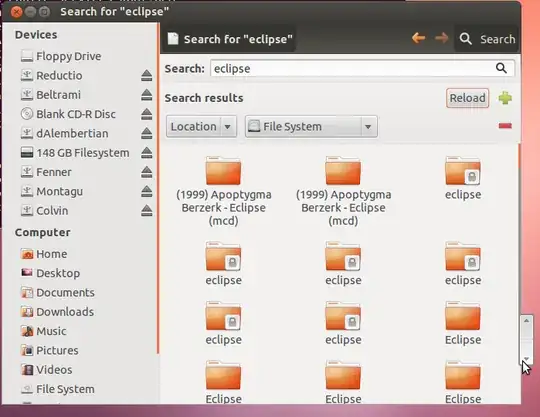Click the Search for "eclipse" location button
540x417 pixels.
pyautogui.click(x=230, y=39)
